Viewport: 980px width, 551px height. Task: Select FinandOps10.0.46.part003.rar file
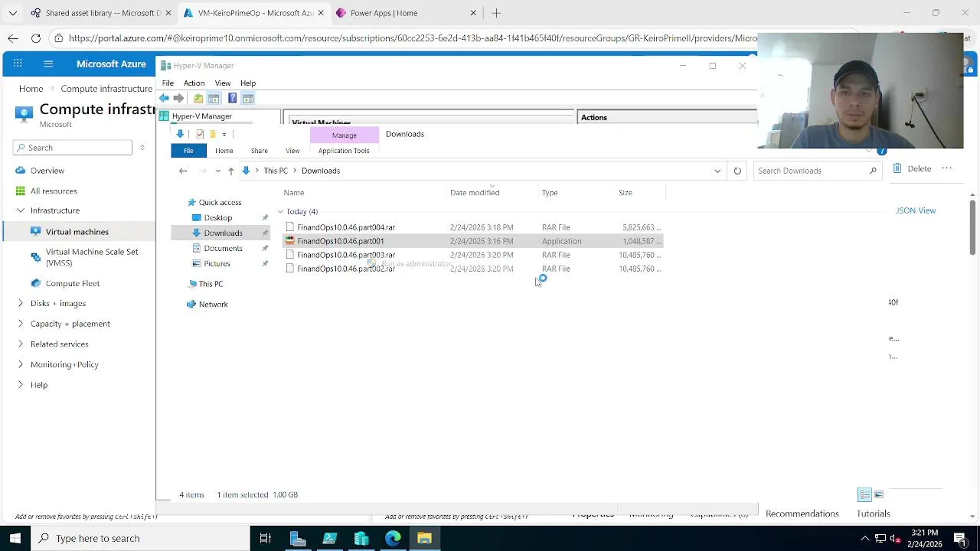[x=473, y=255]
